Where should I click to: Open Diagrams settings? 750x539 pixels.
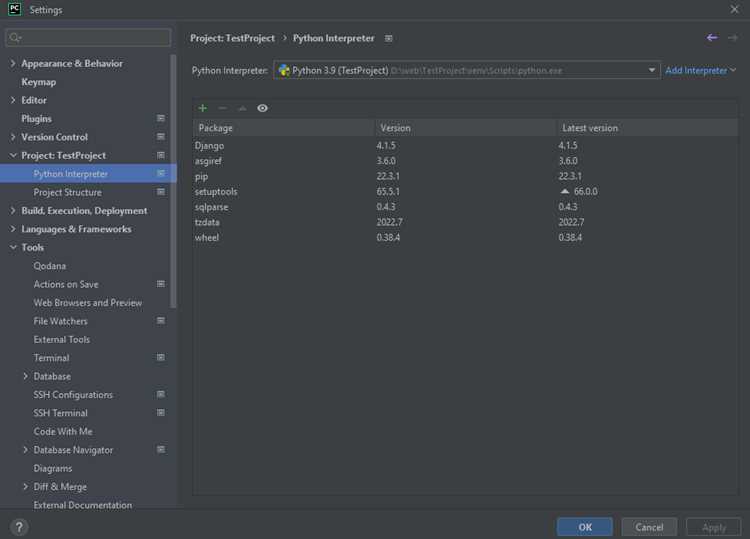(53, 468)
